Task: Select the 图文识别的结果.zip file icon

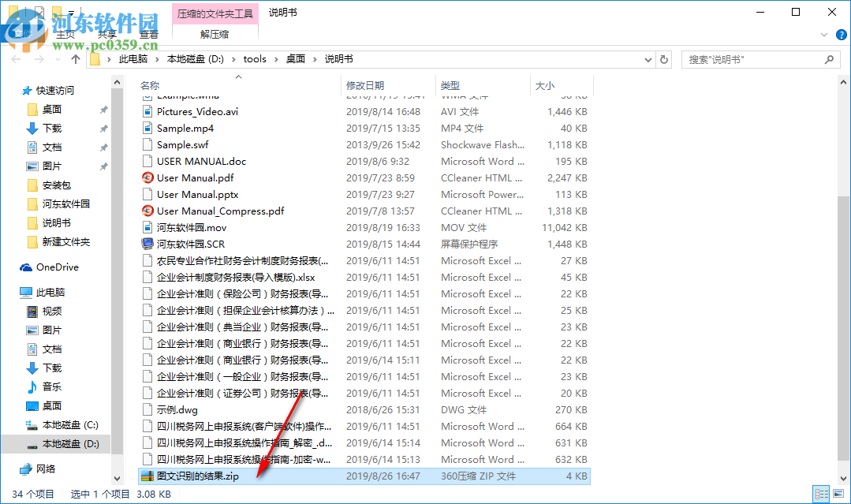Action: (x=147, y=476)
